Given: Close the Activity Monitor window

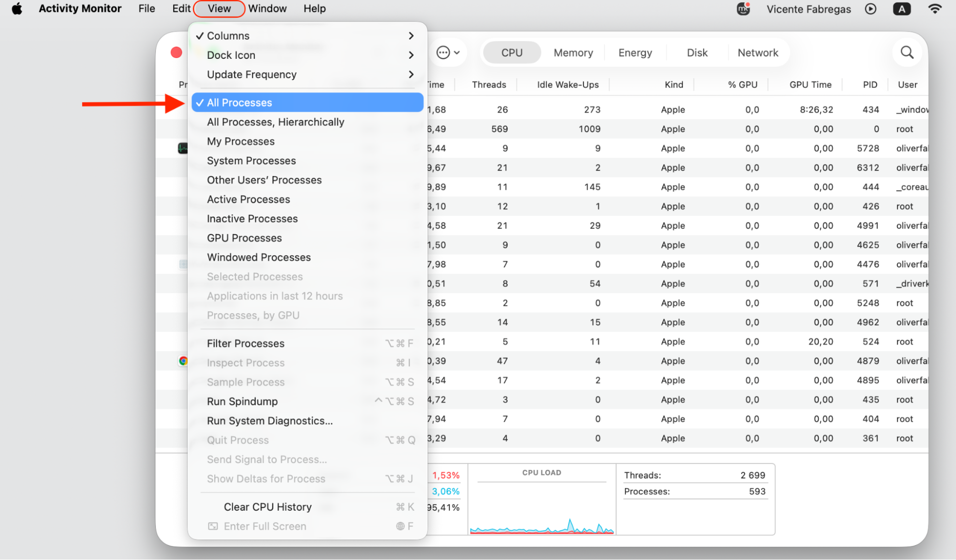Looking at the screenshot, I should pyautogui.click(x=176, y=52).
